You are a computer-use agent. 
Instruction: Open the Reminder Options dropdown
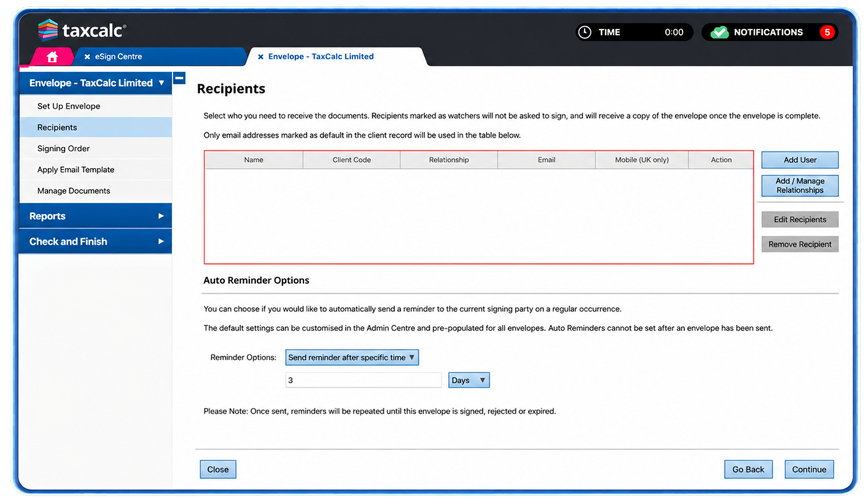click(352, 358)
